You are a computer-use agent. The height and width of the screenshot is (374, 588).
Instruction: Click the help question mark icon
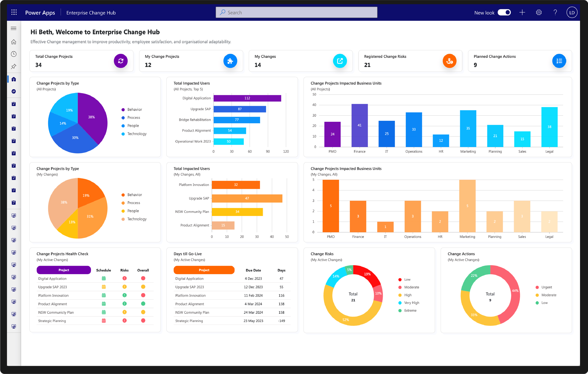(x=555, y=12)
